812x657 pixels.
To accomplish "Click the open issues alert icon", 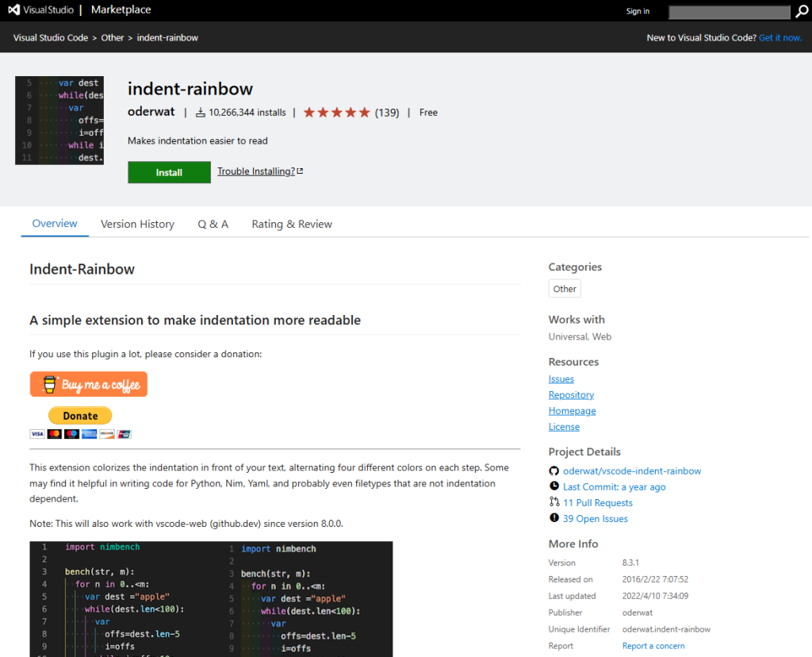I will coord(554,517).
